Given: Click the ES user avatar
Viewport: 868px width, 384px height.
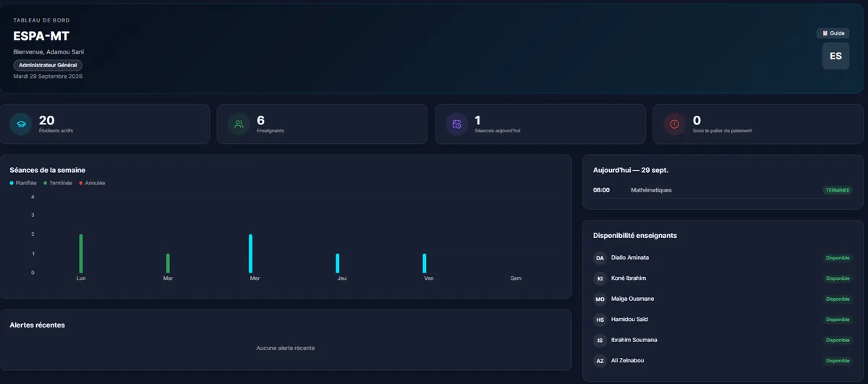Looking at the screenshot, I should coord(835,56).
